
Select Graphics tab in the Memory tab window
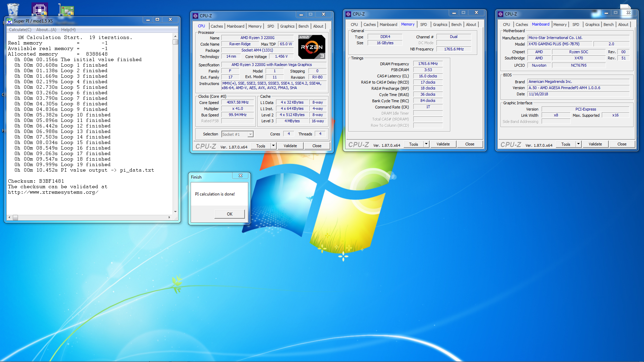coord(440,25)
